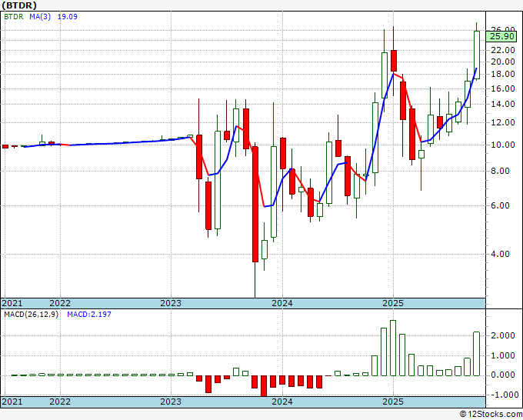523x420 pixels.
Task: Click 2021 on the MACD timeline
Action: click(x=12, y=402)
